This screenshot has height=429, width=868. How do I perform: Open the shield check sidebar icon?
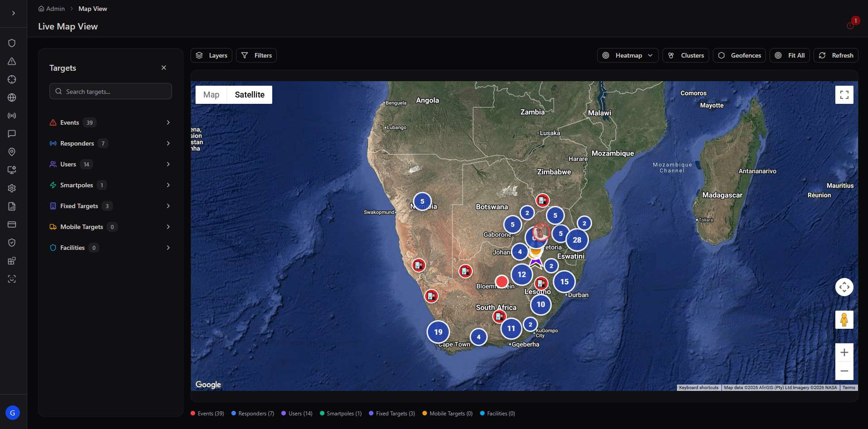tap(12, 243)
